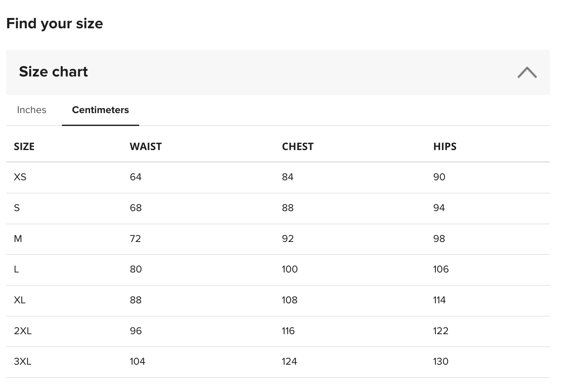Select the XL size row label
561x392 pixels.
(20, 300)
